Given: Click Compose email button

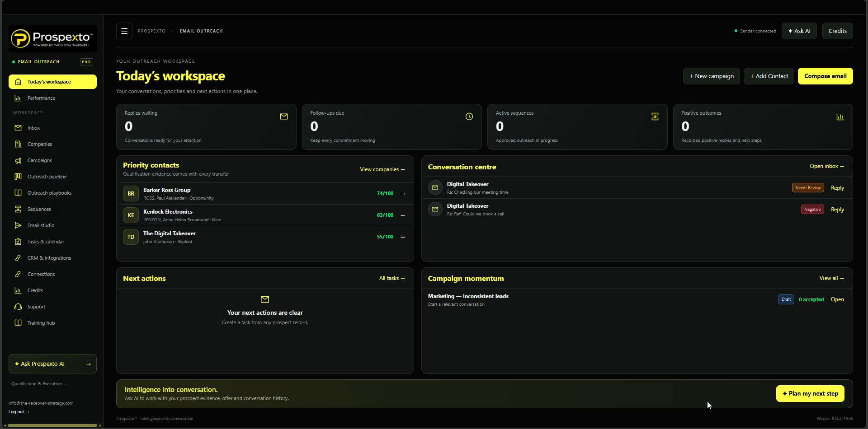Looking at the screenshot, I should [825, 76].
